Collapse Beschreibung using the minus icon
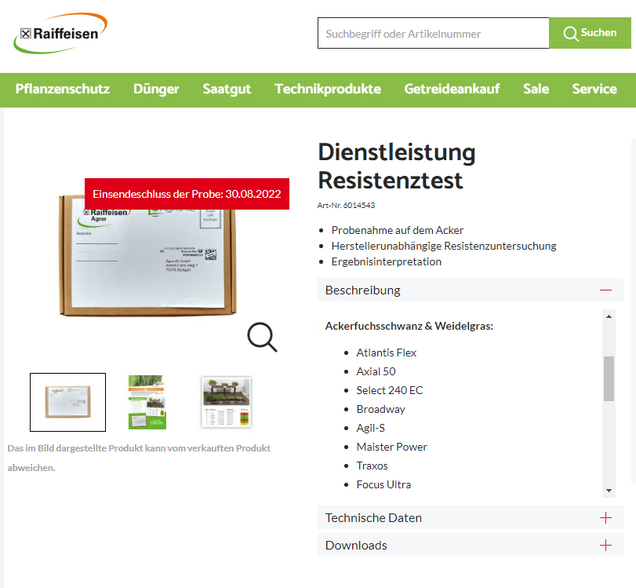The image size is (636, 588). (x=606, y=290)
